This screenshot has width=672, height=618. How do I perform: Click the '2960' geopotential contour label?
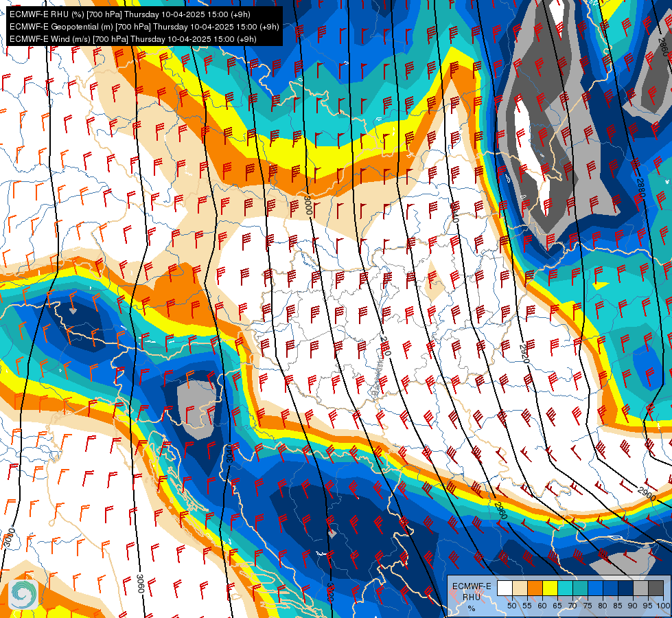point(500,510)
